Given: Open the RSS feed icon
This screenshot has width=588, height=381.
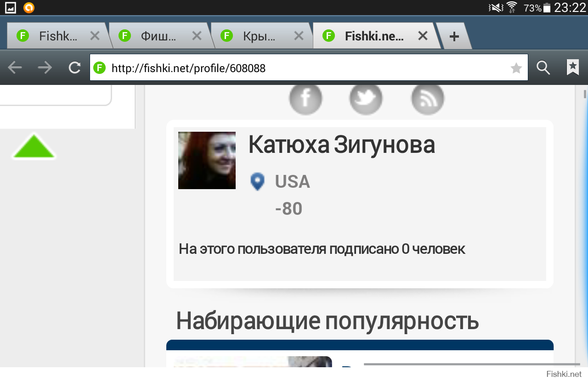Looking at the screenshot, I should coord(428,98).
